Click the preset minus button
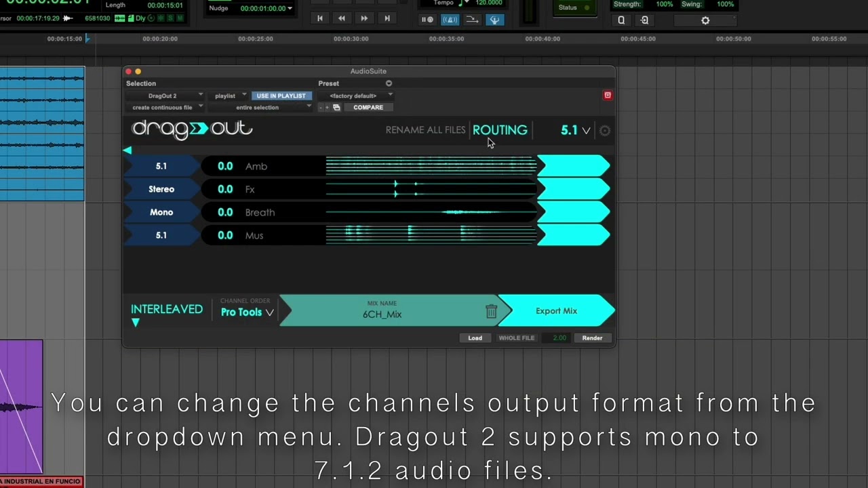The height and width of the screenshot is (488, 868). (x=321, y=108)
